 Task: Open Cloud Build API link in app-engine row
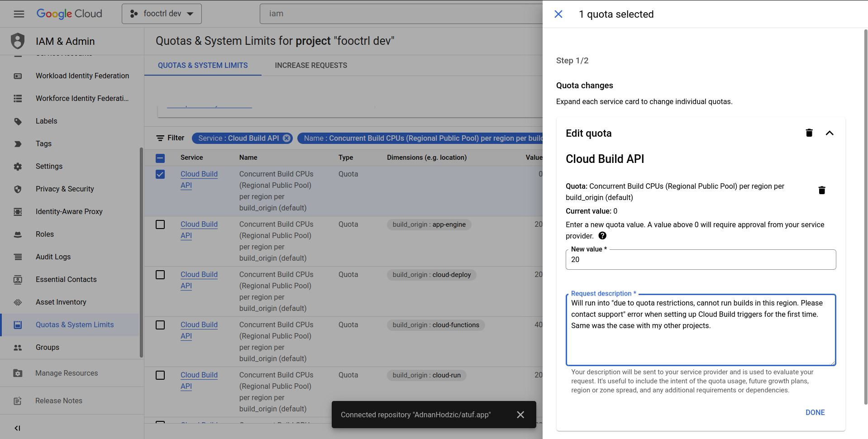(199, 230)
